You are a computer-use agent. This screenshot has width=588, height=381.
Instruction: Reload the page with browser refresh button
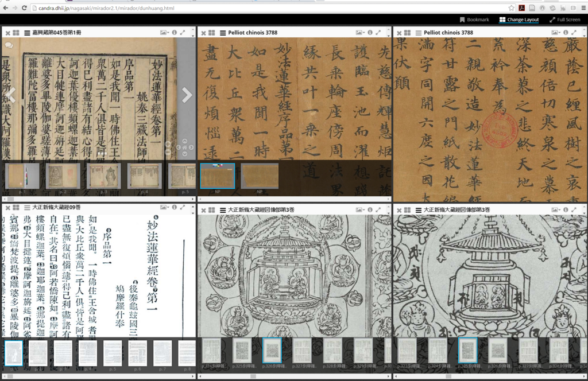point(24,8)
